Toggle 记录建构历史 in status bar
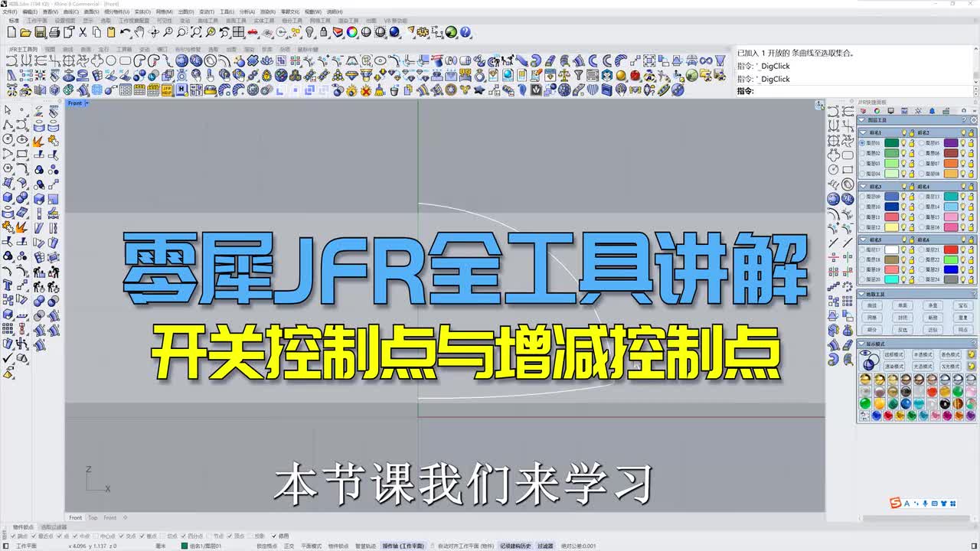 coord(516,546)
